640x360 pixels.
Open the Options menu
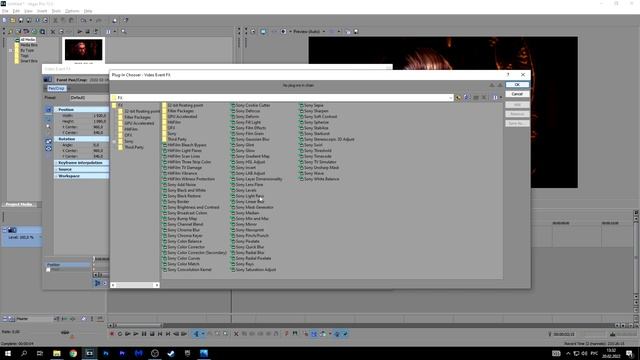coord(72,11)
